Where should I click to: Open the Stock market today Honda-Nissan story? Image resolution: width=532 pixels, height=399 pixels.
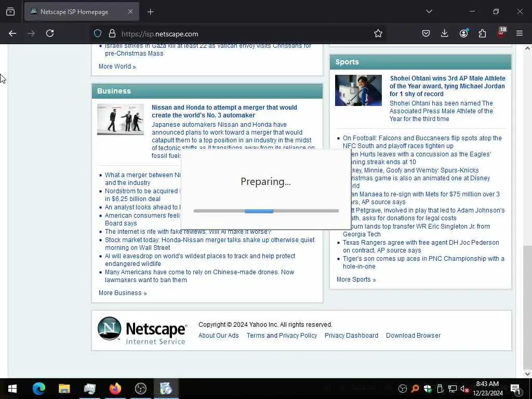pyautogui.click(x=210, y=244)
